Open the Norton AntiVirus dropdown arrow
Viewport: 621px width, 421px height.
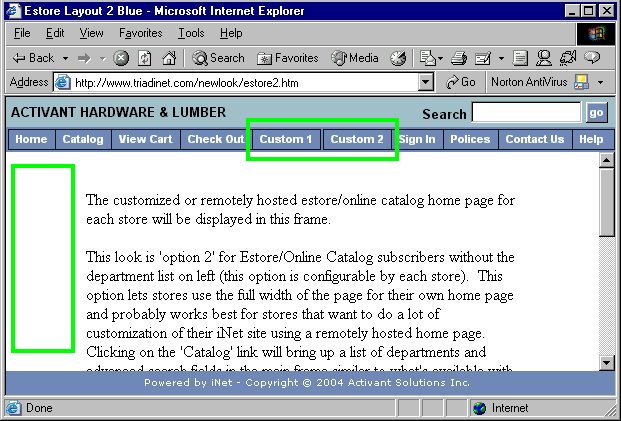pyautogui.click(x=601, y=82)
